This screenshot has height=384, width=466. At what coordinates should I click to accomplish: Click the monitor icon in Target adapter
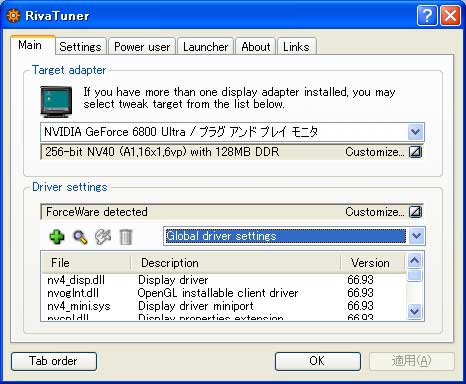(56, 102)
